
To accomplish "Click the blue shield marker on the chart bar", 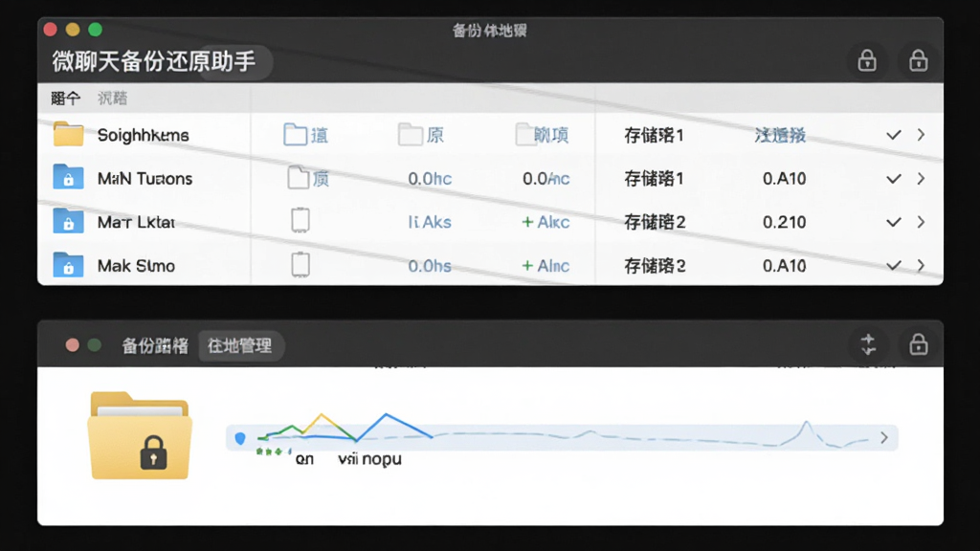I will click(240, 438).
